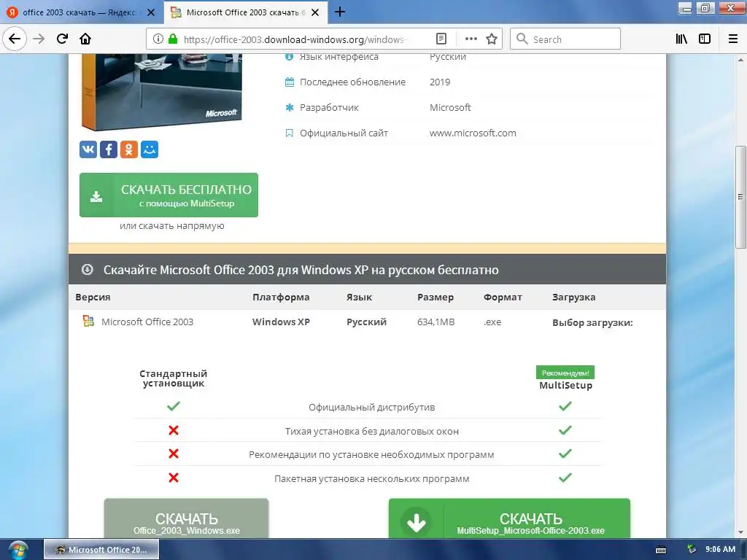
Task: Click the keyboard icon in system tray
Action: coord(661,550)
